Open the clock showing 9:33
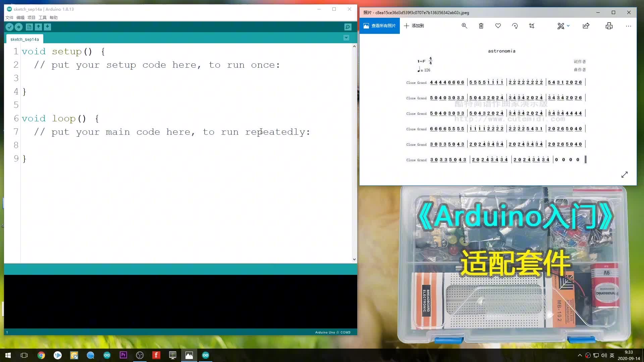This screenshot has width=644, height=362. pos(629,355)
